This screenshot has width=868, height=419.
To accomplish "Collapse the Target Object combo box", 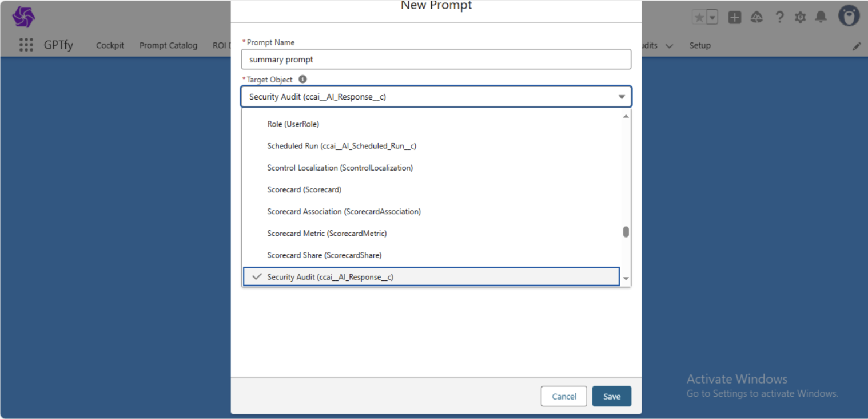I will (621, 97).
